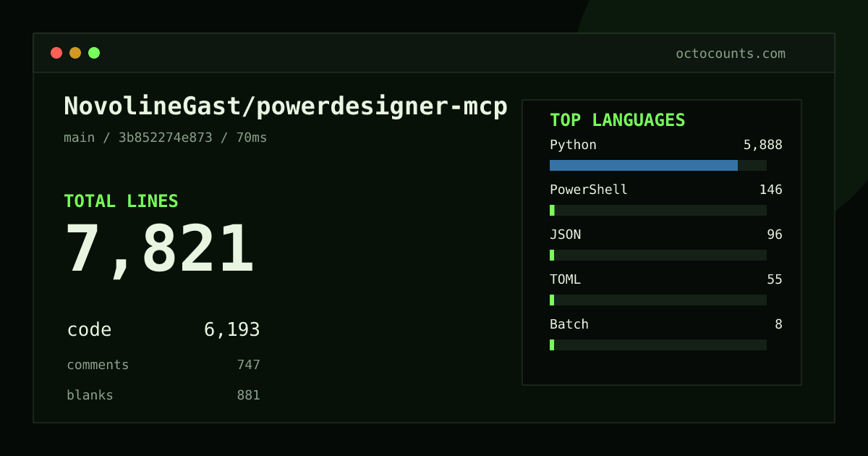Click the Batch progress bar
This screenshot has height=456, width=868.
pos(658,345)
